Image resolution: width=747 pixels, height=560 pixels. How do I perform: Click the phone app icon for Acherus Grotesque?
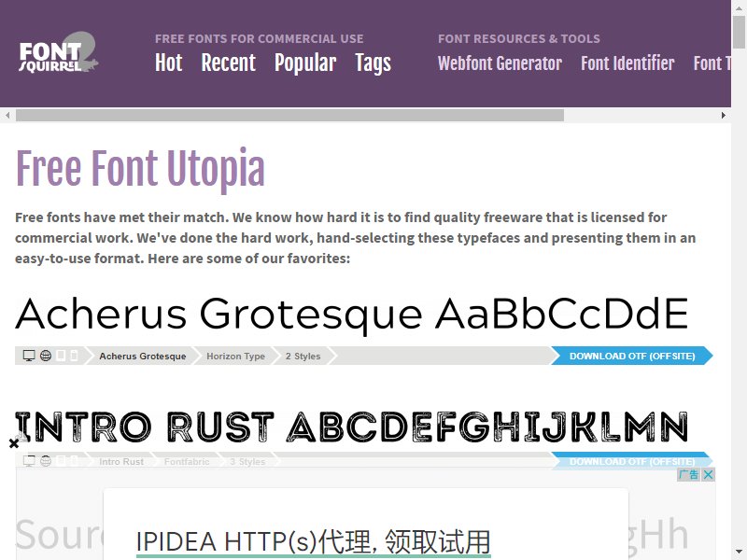click(74, 356)
